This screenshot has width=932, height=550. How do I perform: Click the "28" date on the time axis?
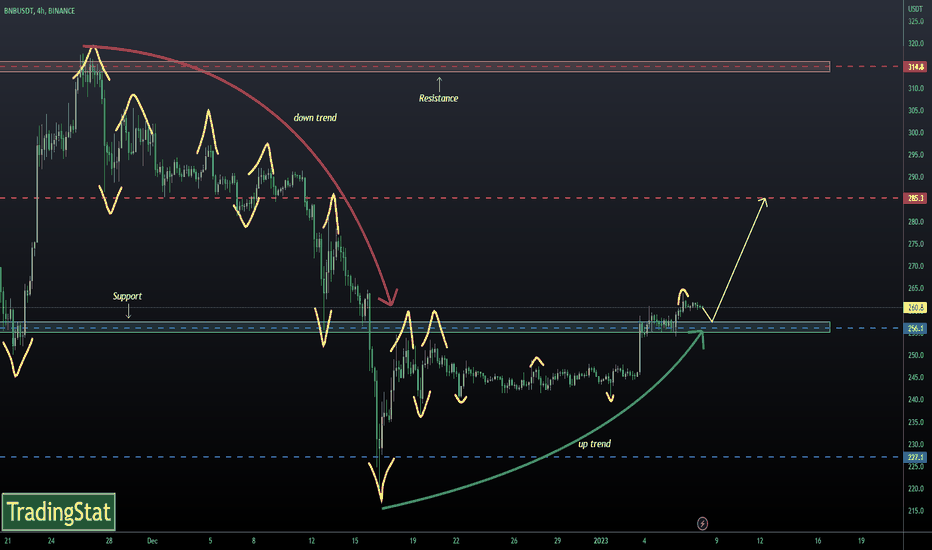coord(109,541)
